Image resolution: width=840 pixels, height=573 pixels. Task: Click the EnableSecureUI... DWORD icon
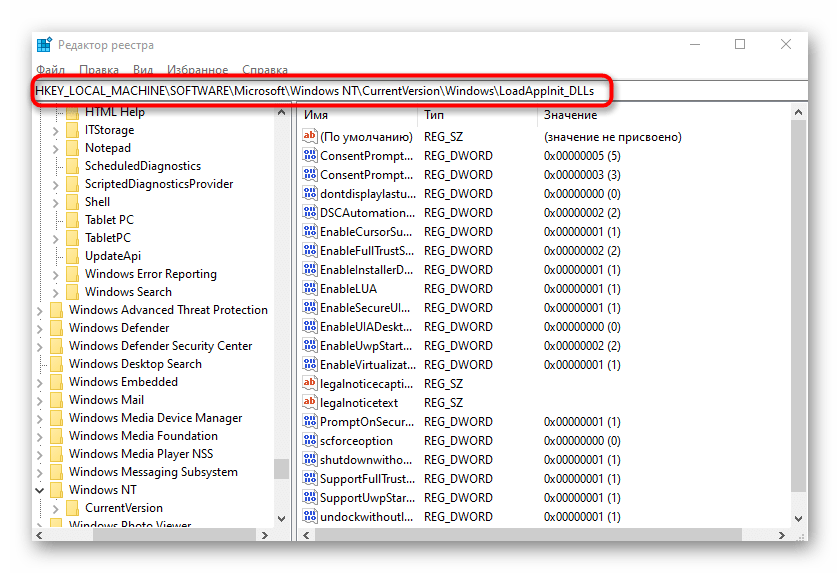(310, 307)
